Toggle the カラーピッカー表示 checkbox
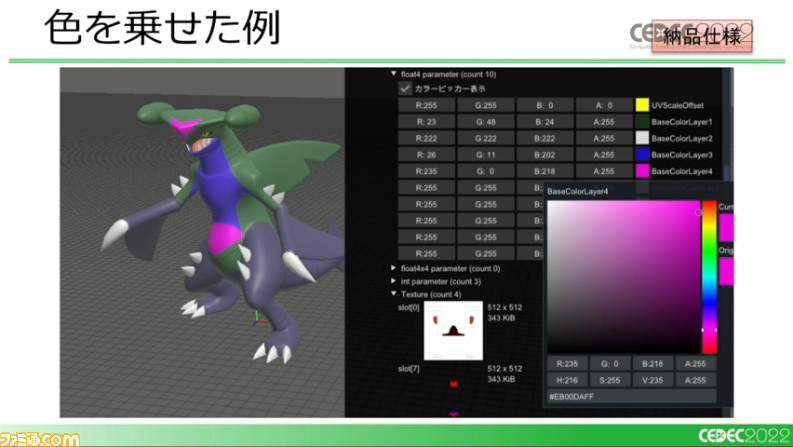This screenshot has height=447, width=793. (405, 88)
